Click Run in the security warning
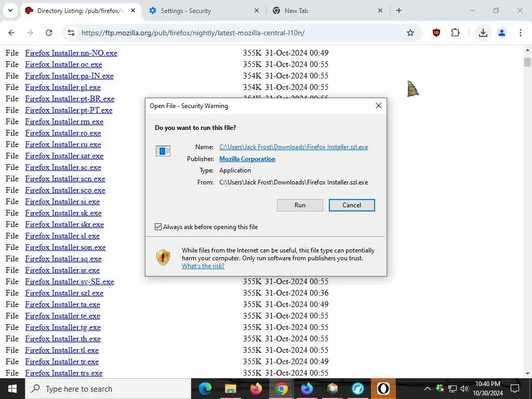Image resolution: width=532 pixels, height=399 pixels. tap(300, 205)
